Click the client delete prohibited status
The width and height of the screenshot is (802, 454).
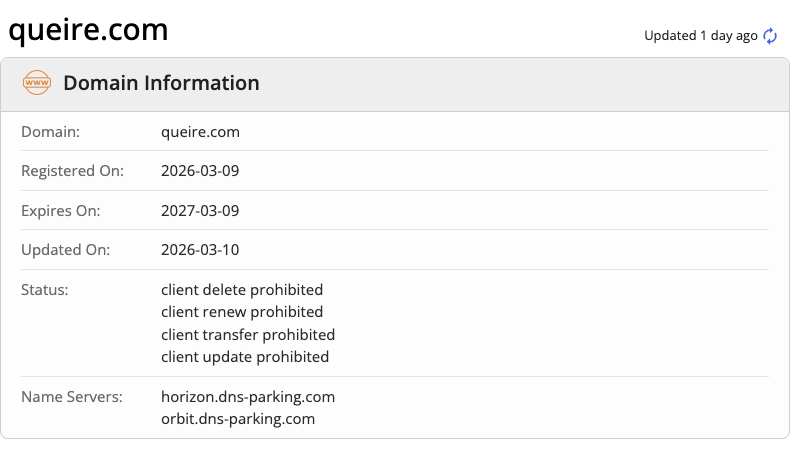pyautogui.click(x=242, y=290)
